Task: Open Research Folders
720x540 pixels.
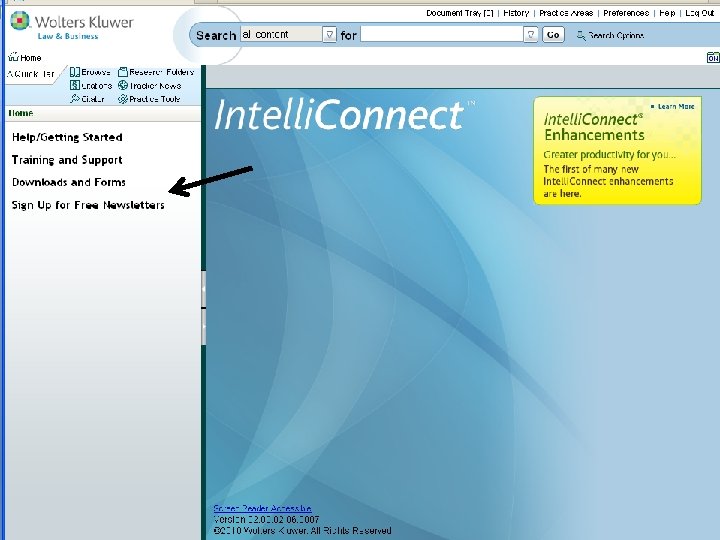Action: (156, 72)
